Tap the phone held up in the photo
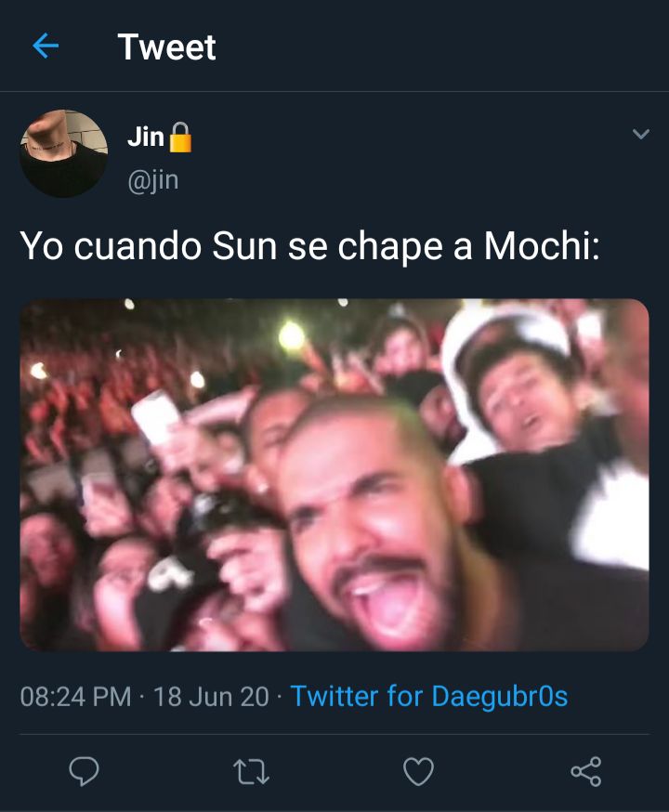Viewport: 669px width, 812px height. point(156,416)
